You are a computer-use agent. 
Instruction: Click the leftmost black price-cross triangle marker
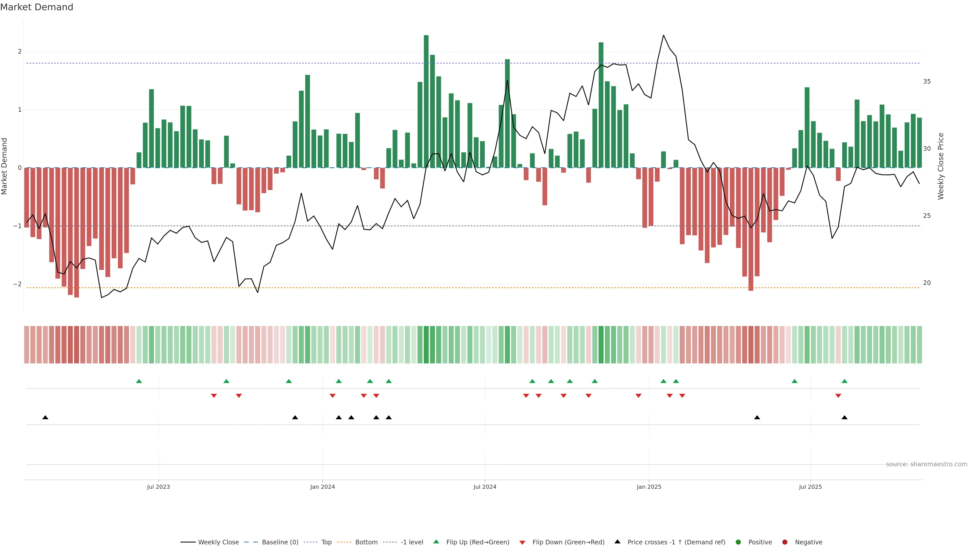click(x=45, y=417)
